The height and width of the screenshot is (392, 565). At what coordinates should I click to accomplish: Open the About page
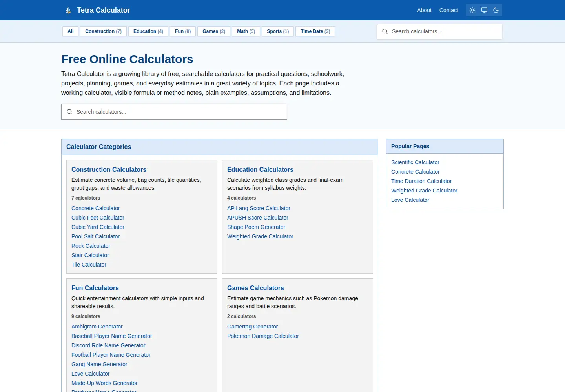tap(424, 10)
